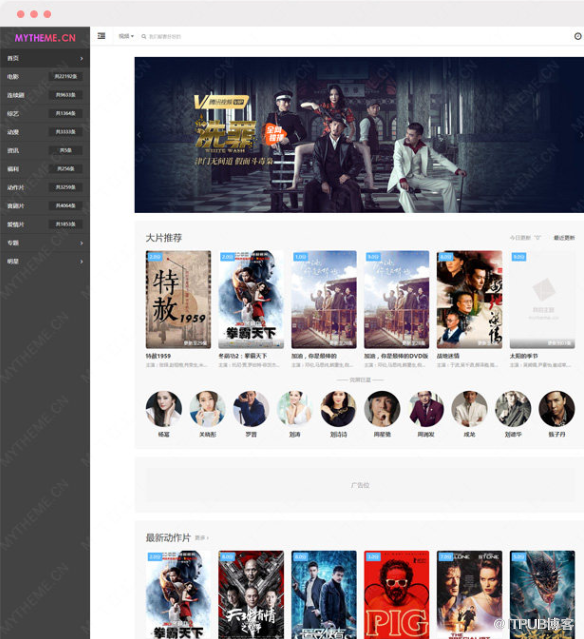Open the 动漫 category in sidebar
The width and height of the screenshot is (584, 639).
click(45, 132)
